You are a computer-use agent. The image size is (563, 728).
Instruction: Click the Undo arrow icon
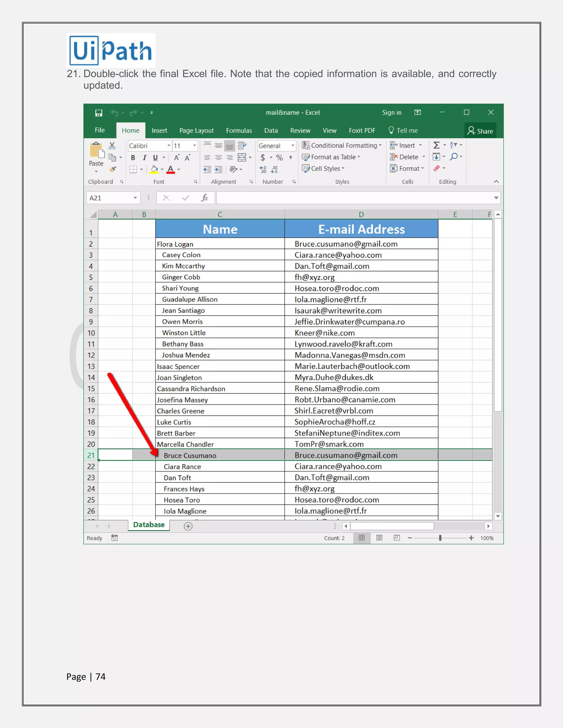(114, 113)
